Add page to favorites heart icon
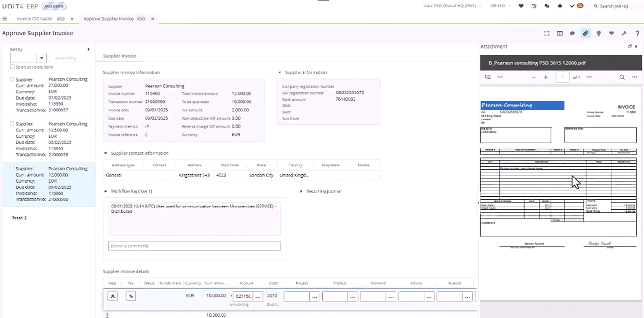Image resolution: width=644 pixels, height=318 pixels. pyautogui.click(x=611, y=33)
